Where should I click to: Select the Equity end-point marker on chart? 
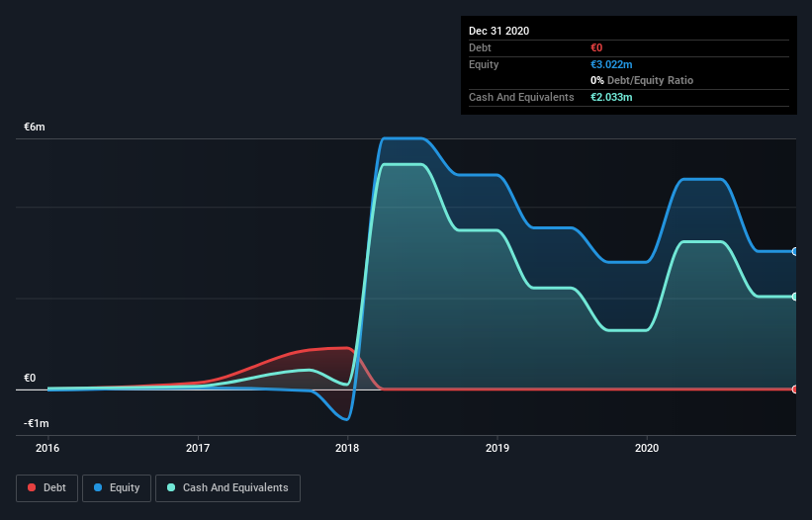[794, 251]
